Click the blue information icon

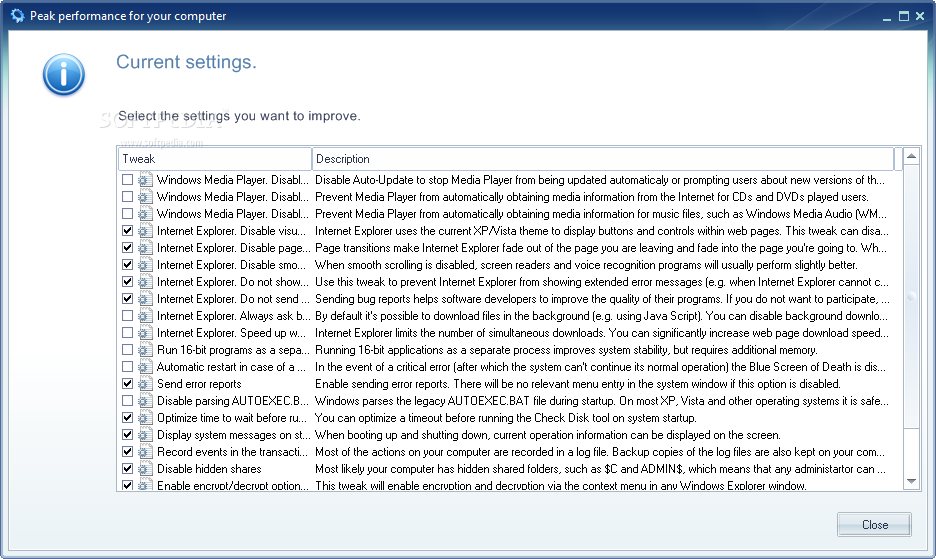click(x=63, y=74)
